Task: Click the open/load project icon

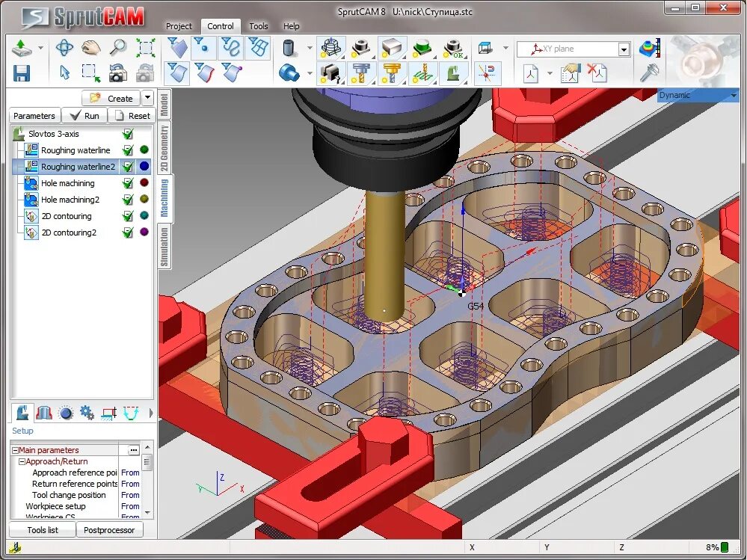Action: (22, 48)
